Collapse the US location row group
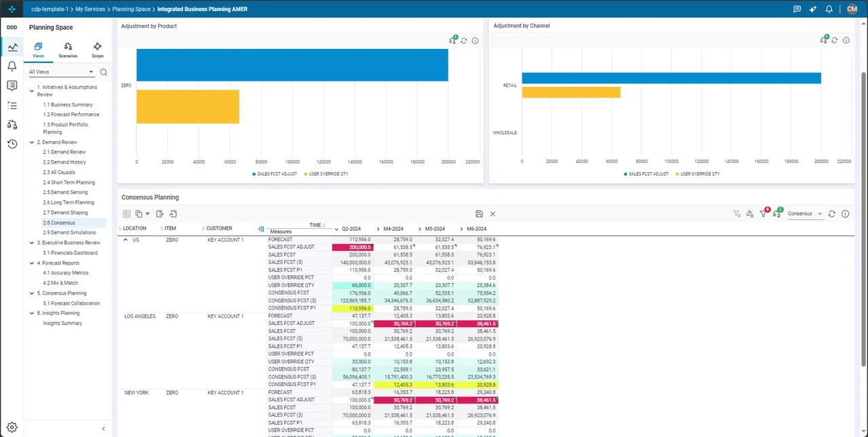868x437 pixels. (125, 240)
